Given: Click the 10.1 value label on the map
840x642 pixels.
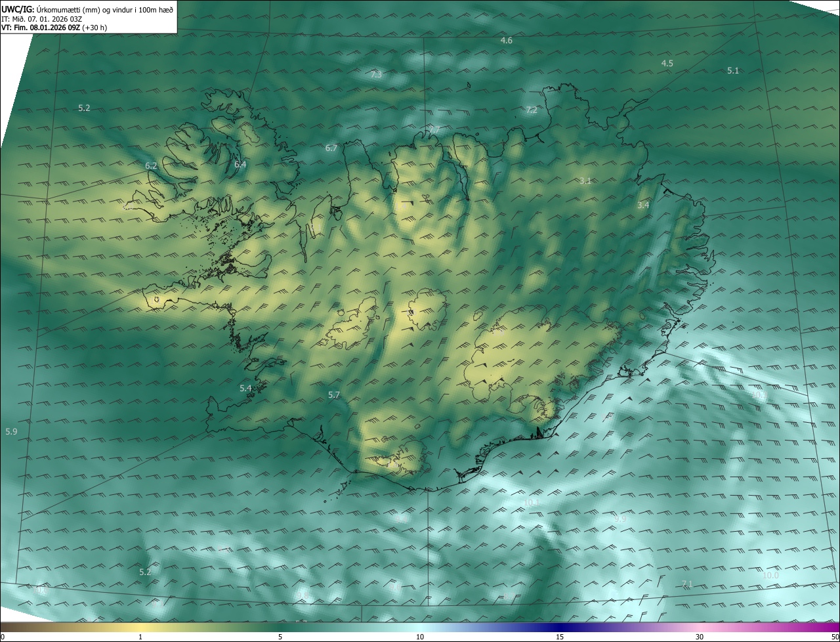Looking at the screenshot, I should (x=532, y=503).
